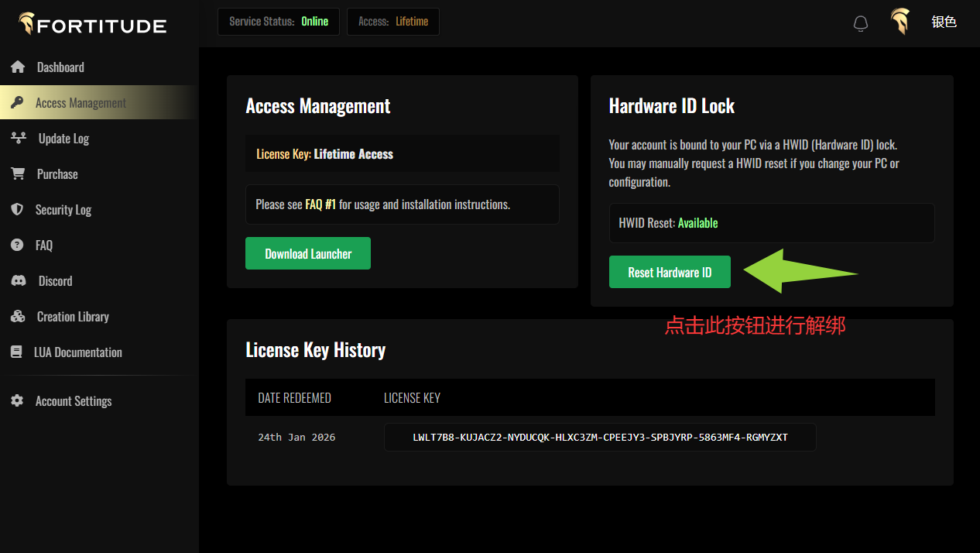980x553 pixels.
Task: Go to the Security Log page
Action: tap(63, 210)
